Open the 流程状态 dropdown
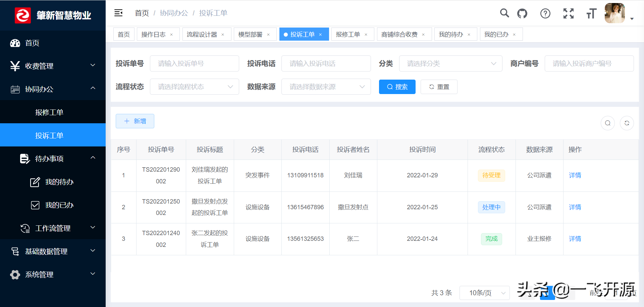The image size is (644, 307). (x=194, y=87)
